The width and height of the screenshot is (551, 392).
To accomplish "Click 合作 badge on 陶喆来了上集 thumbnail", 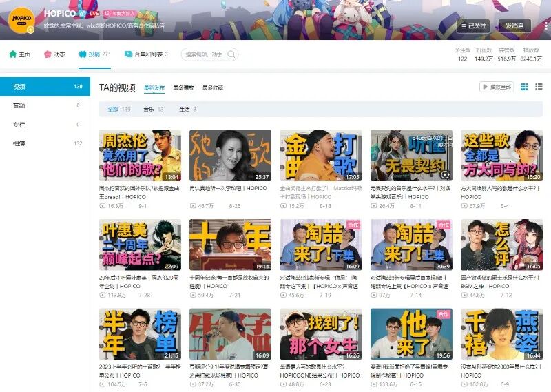I will pos(444,225).
